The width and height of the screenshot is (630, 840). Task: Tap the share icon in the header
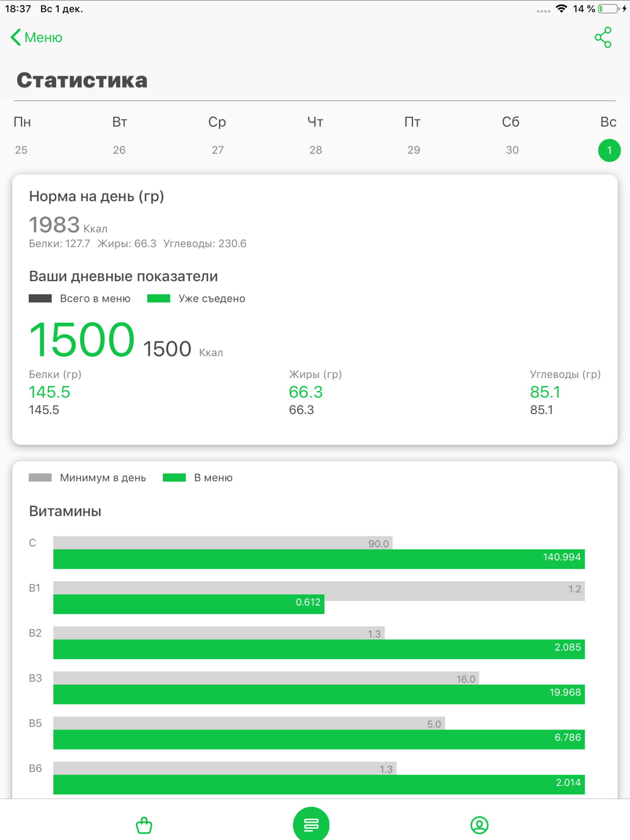point(603,37)
